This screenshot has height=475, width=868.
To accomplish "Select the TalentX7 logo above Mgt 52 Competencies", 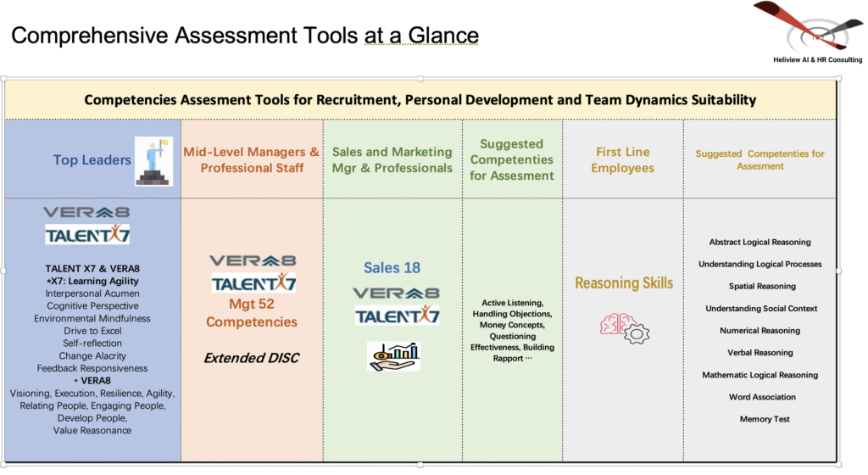I will [253, 283].
